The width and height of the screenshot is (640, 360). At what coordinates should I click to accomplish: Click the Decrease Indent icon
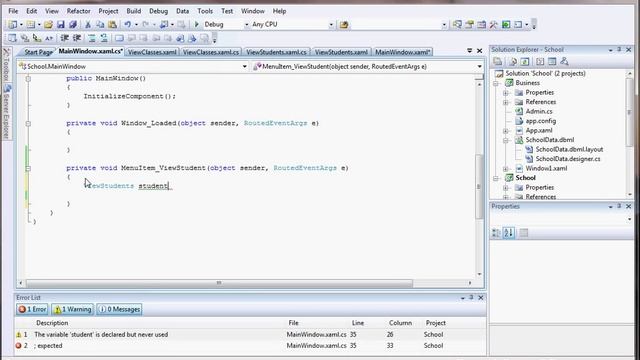(64, 38)
